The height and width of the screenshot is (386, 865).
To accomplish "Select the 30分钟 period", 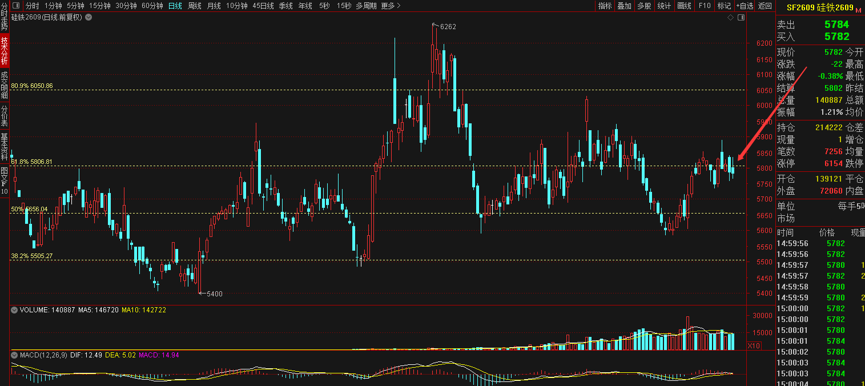I will click(x=126, y=6).
